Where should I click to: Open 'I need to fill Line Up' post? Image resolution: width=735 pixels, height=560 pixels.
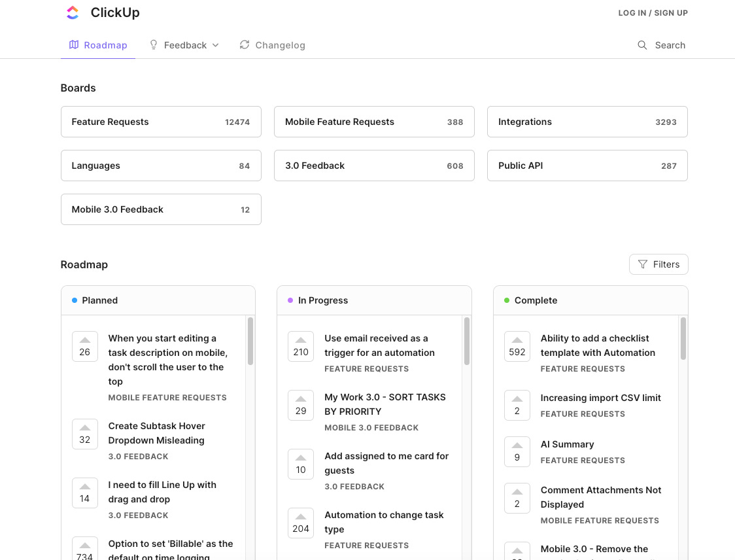coord(162,492)
